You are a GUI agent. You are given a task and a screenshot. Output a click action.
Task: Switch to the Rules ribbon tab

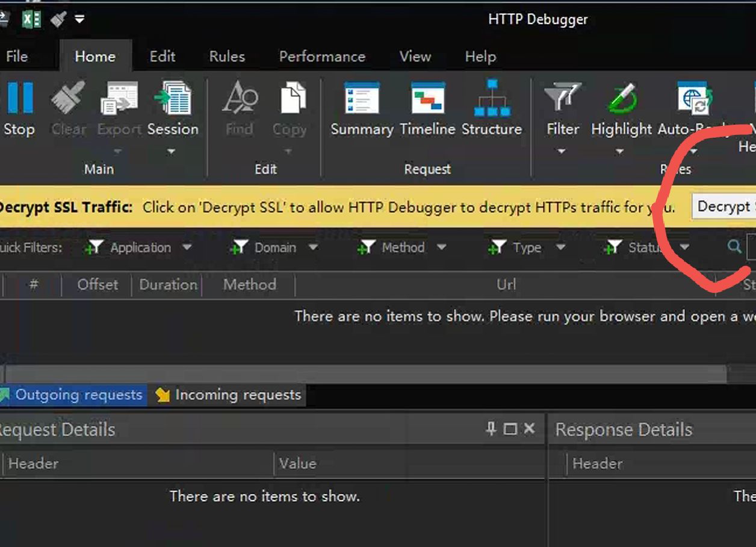point(227,57)
